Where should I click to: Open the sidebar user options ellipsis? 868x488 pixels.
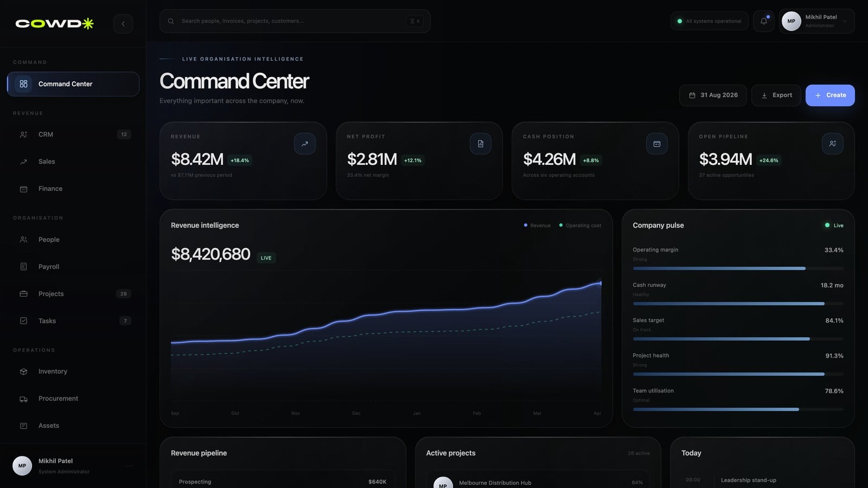(129, 466)
